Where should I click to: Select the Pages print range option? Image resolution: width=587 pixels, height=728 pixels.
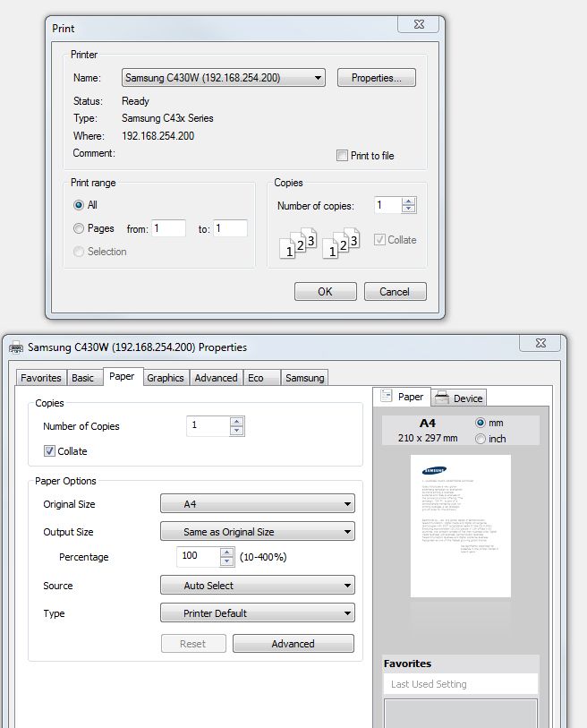click(x=79, y=228)
